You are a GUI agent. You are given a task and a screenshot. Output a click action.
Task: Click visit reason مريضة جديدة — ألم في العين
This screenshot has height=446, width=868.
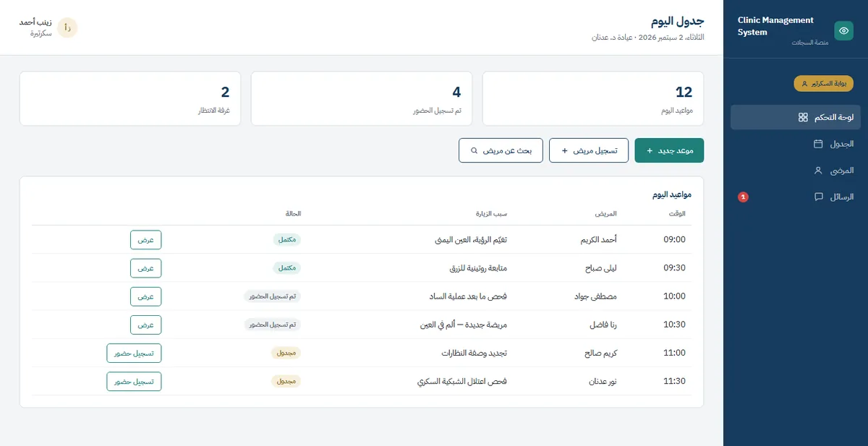coord(464,325)
